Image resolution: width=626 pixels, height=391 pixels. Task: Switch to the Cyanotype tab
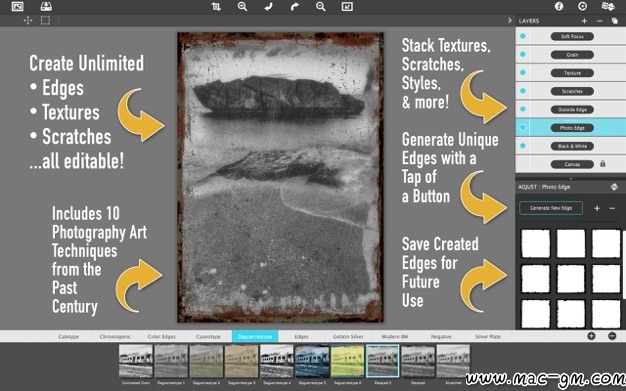pos(208,337)
